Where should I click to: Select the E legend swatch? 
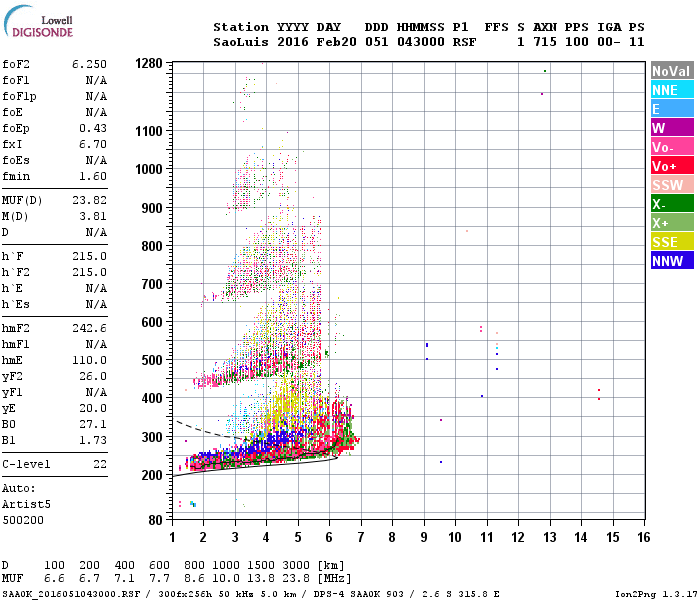pos(672,109)
